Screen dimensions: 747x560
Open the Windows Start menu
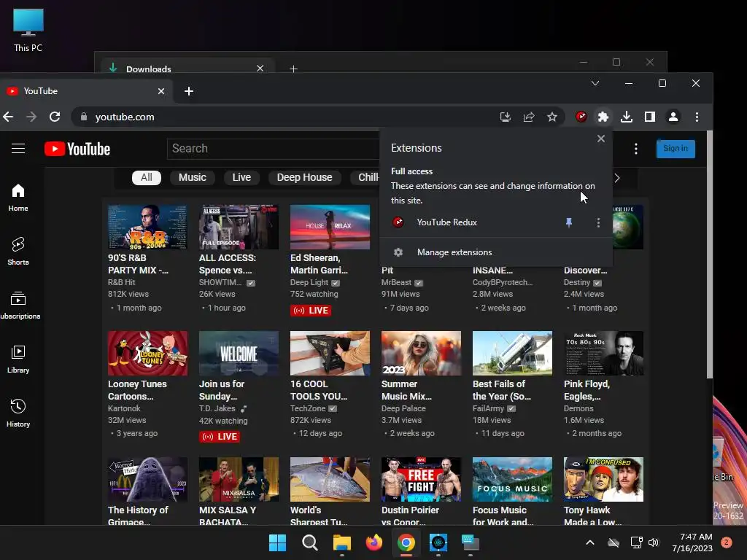coord(277,542)
